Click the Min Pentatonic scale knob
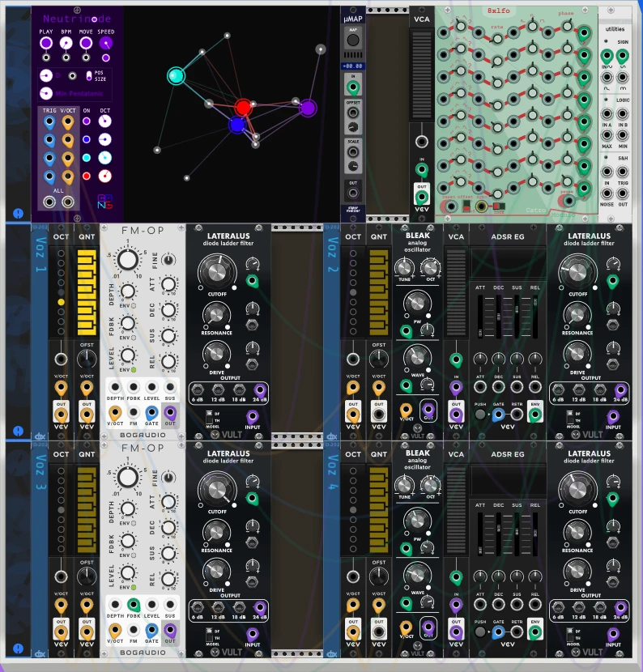643x672 pixels. click(x=46, y=93)
